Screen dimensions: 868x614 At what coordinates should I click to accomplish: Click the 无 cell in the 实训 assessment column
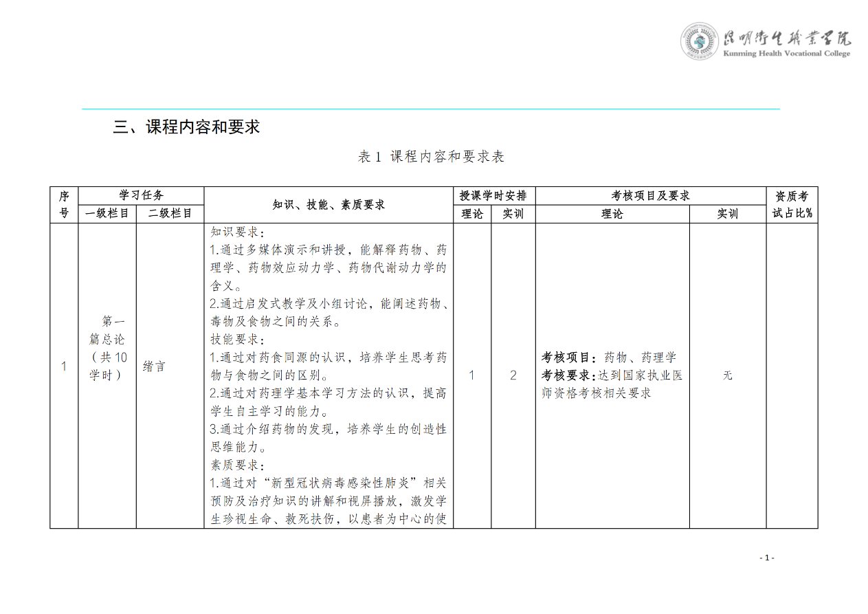click(727, 375)
